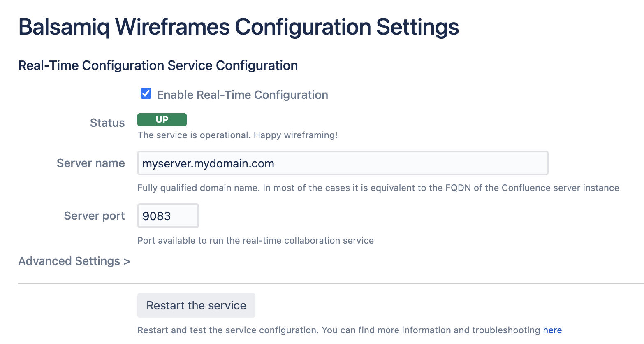
Task: Click the Balsamiq Wireframes Configuration Settings heading
Action: [x=239, y=27]
